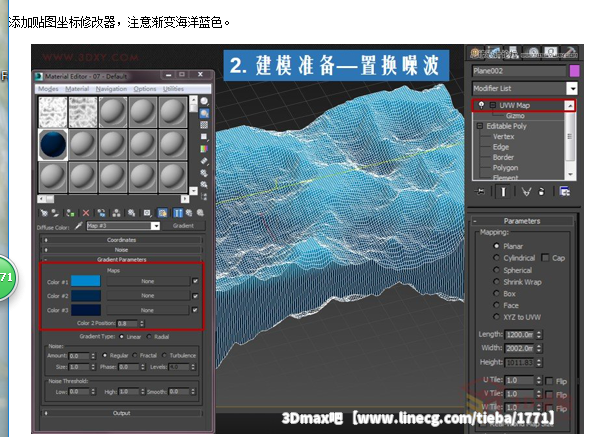Viewport: 594px width, 437px height.
Task: Select the Fractal noise radio button
Action: coord(135,355)
